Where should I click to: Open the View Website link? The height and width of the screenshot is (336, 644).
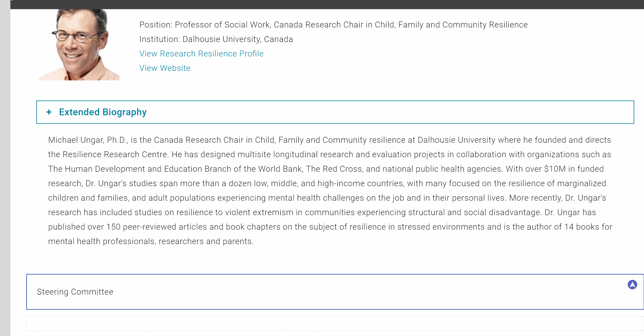pyautogui.click(x=165, y=68)
